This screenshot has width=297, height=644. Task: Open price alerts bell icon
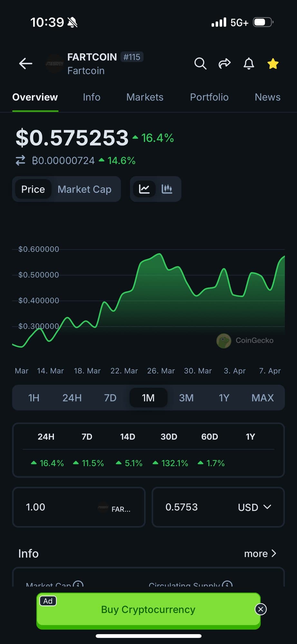(249, 63)
